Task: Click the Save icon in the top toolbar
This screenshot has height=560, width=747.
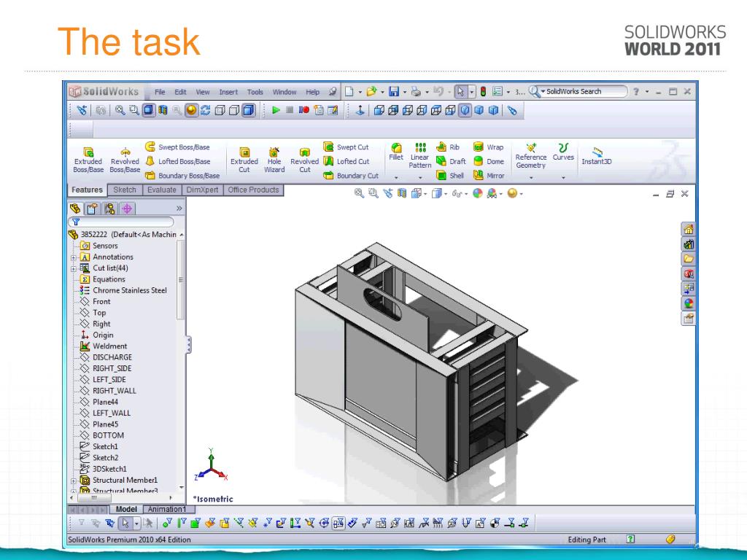Action: point(394,91)
